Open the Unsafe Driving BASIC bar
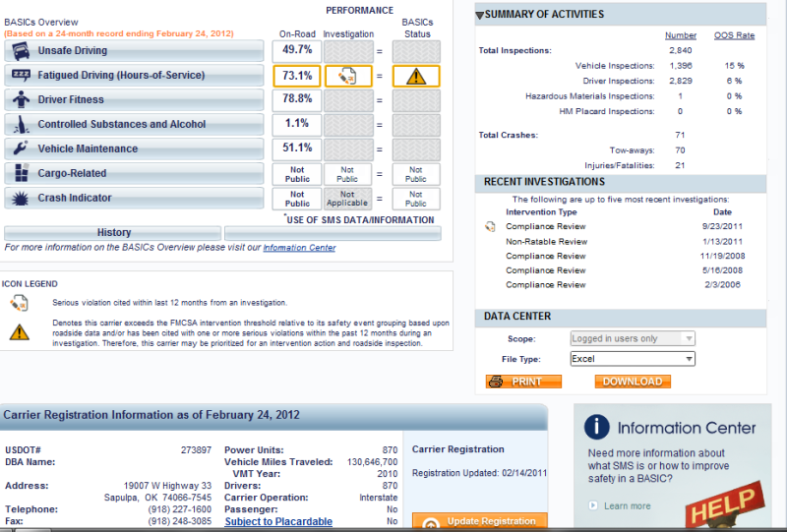Viewport: 787px width, 532px height. click(x=134, y=51)
